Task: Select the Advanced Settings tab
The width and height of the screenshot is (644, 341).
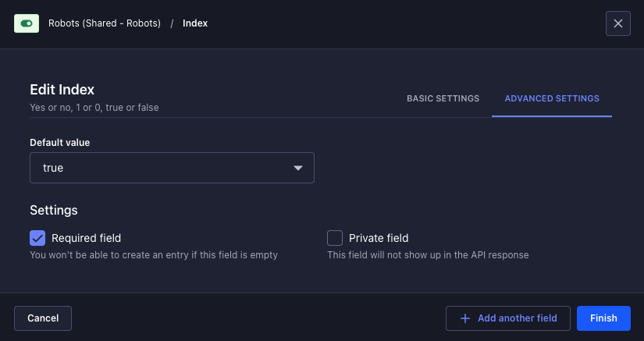Action: coord(552,98)
